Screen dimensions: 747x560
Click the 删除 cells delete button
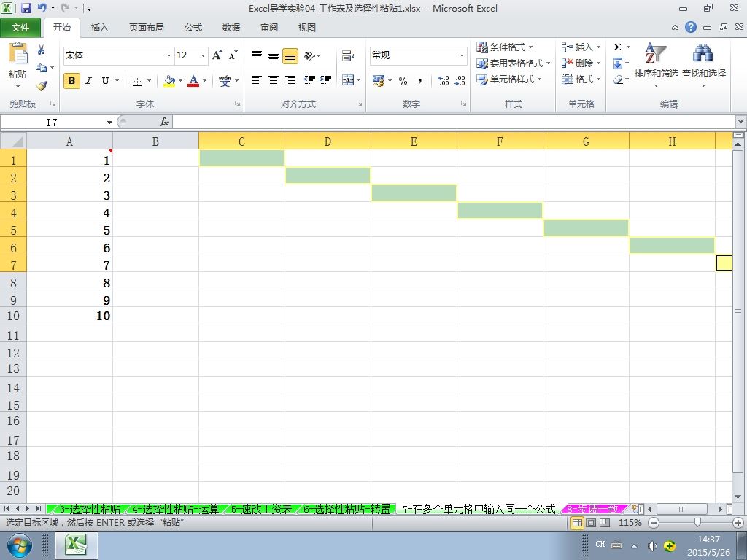coord(581,63)
